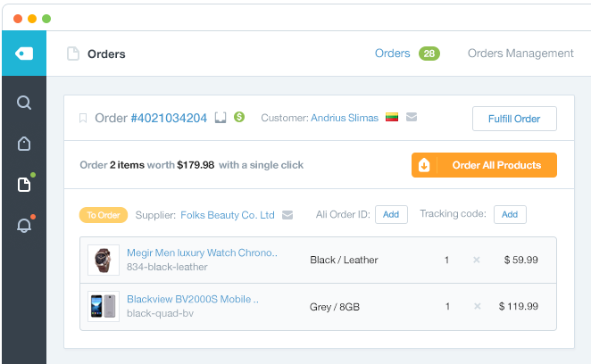Email customer Andrius Slimas via envelope icon
The width and height of the screenshot is (591, 364).
(412, 117)
